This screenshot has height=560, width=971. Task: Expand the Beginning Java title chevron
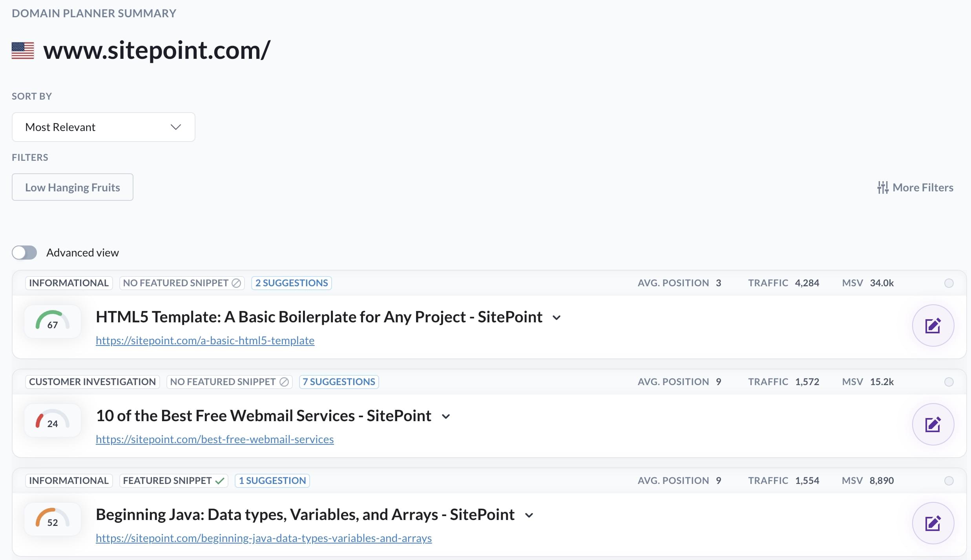tap(529, 515)
